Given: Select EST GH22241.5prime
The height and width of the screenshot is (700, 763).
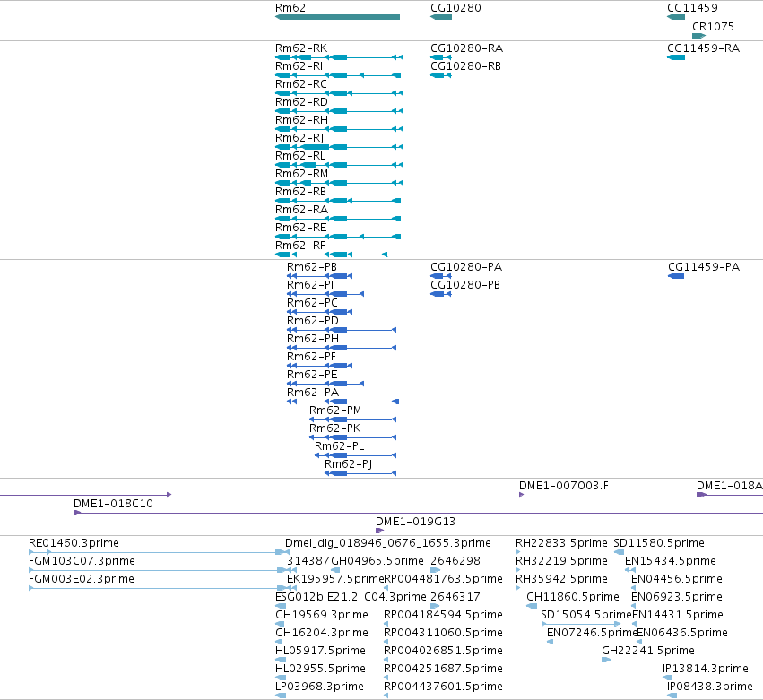Looking at the screenshot, I should (x=606, y=660).
